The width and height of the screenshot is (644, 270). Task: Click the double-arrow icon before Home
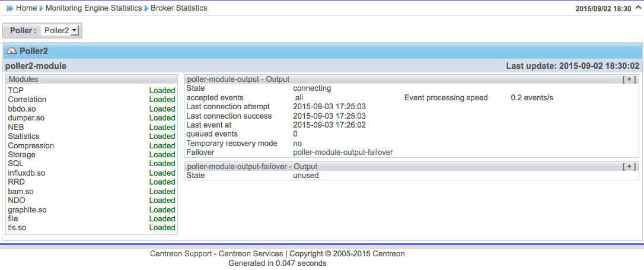tap(9, 8)
